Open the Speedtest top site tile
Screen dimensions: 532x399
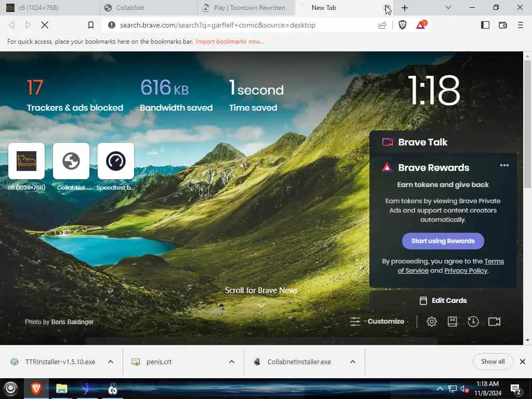point(116,161)
